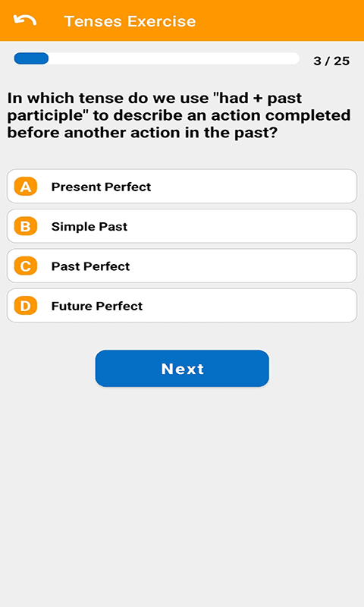This screenshot has width=364, height=607.
Task: Pick Past Perfect as the answer
Action: click(x=182, y=266)
